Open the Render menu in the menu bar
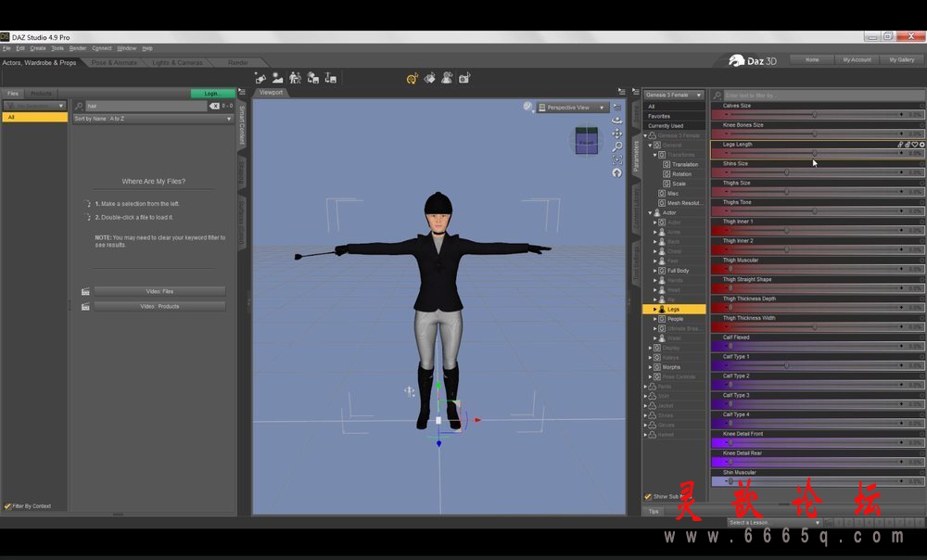The image size is (927, 560). pyautogui.click(x=78, y=48)
